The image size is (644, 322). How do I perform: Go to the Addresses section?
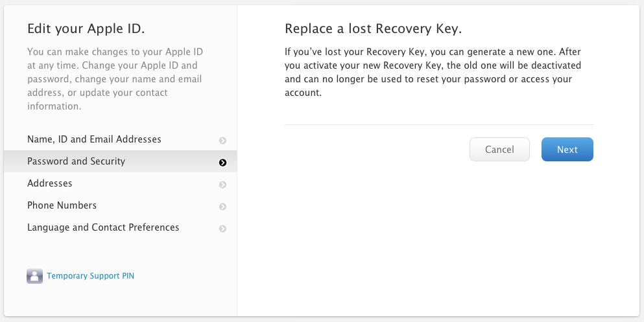49,183
